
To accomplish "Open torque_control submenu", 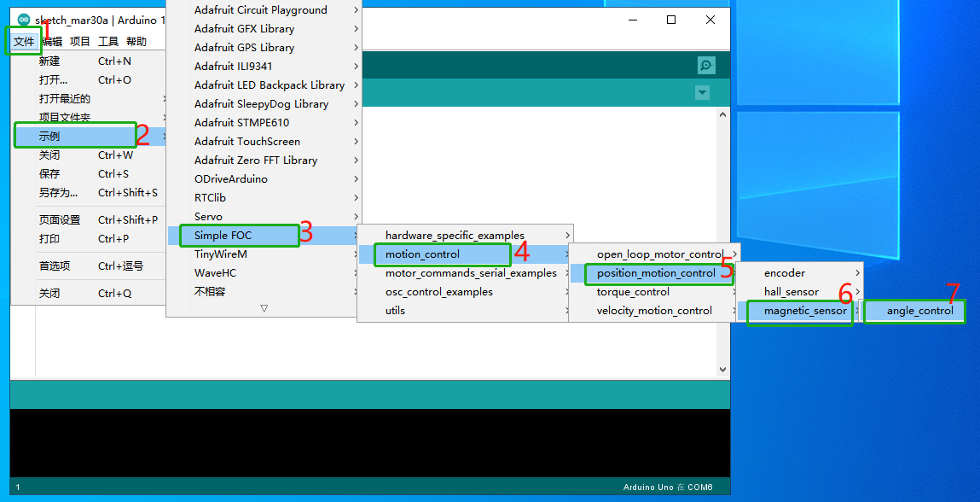I will (x=654, y=292).
